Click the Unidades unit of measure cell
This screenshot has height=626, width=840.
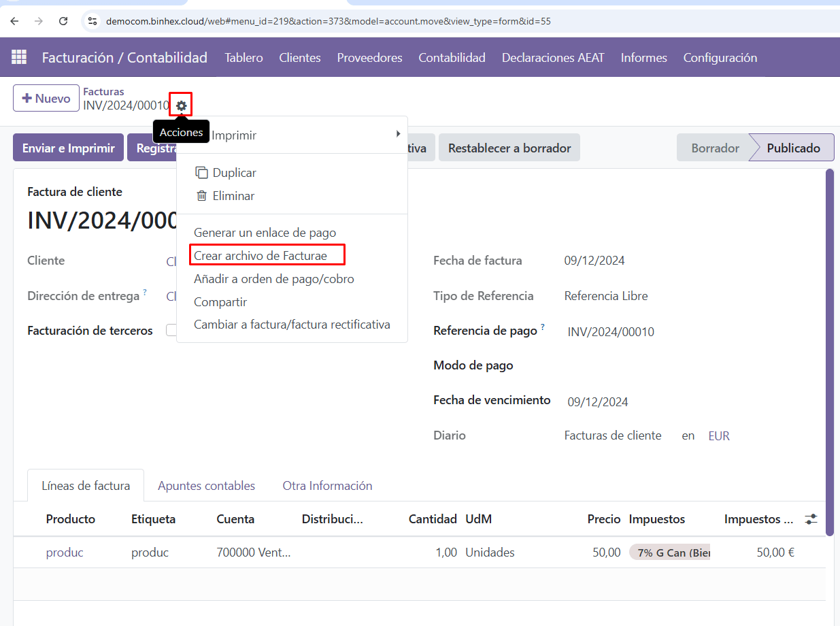490,553
